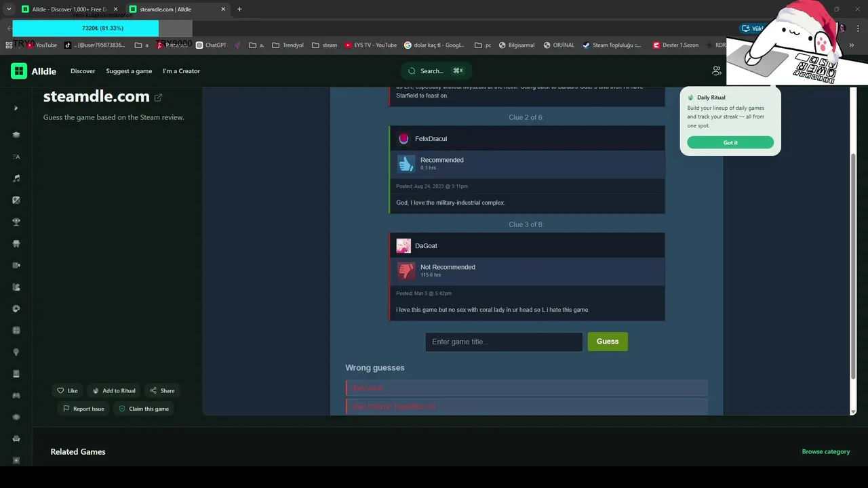The width and height of the screenshot is (868, 488).
Task: Open the browser three-dot menu
Action: point(858,28)
